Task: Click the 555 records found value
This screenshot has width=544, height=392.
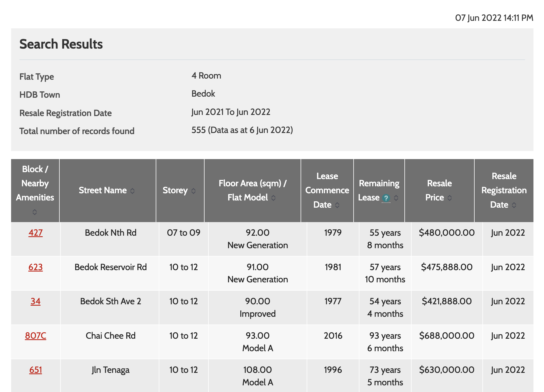Action: tap(242, 130)
